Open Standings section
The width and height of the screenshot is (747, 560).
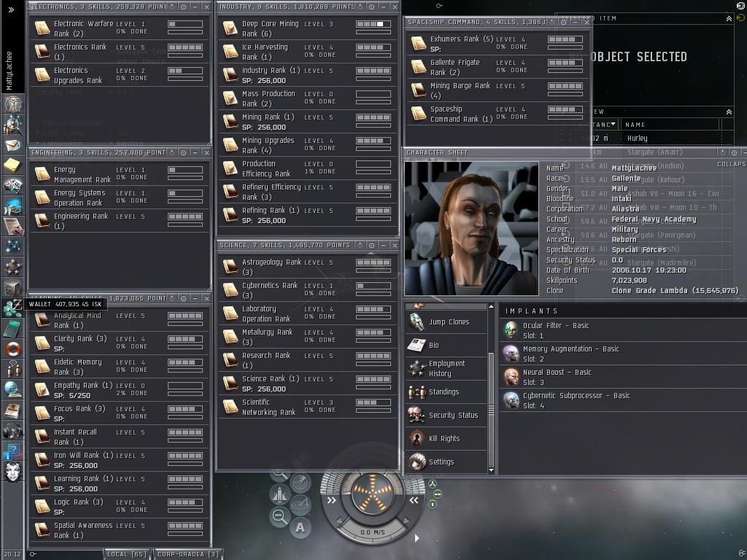pyautogui.click(x=446, y=392)
